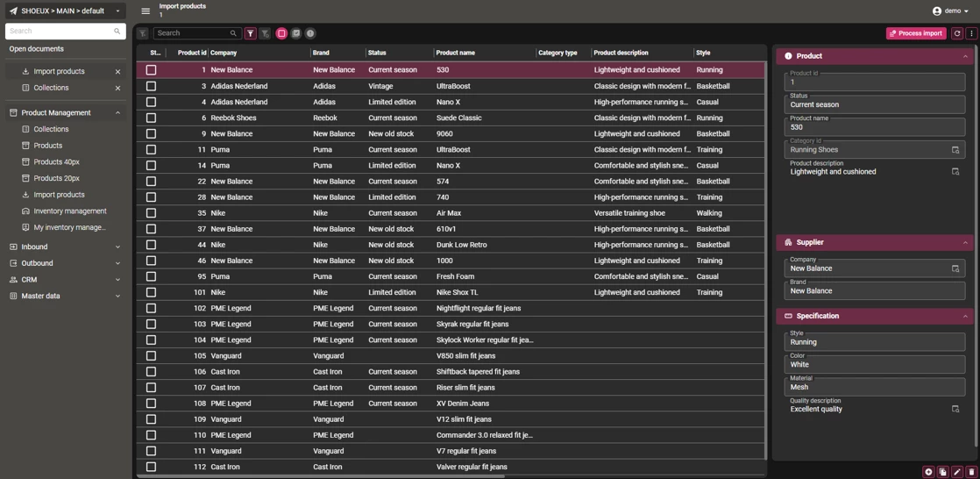Click the trash delete icon
The width and height of the screenshot is (980, 479).
pyautogui.click(x=971, y=472)
